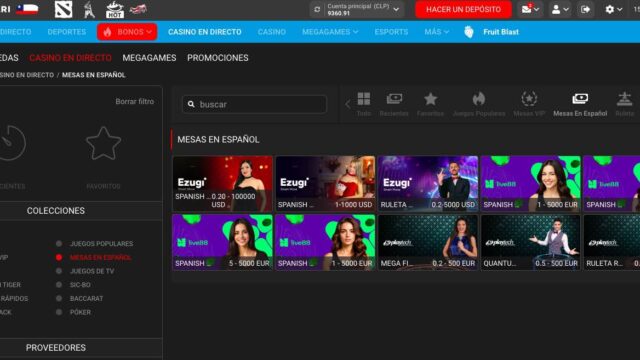
Task: Click the logout arrow icon
Action: [585, 9]
